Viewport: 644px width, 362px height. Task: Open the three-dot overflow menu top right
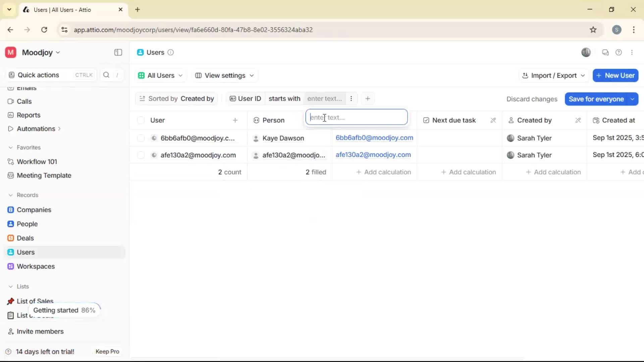pos(632,52)
